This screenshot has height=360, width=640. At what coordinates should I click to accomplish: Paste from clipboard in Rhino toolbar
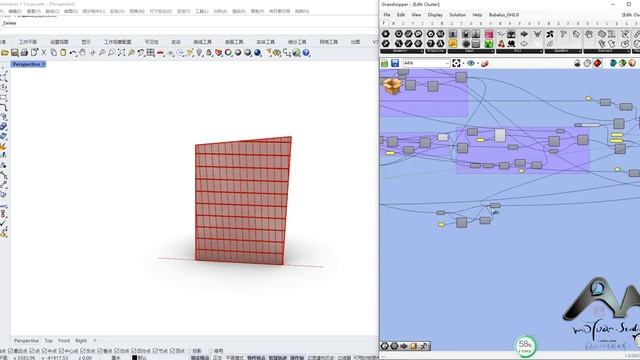[63, 53]
